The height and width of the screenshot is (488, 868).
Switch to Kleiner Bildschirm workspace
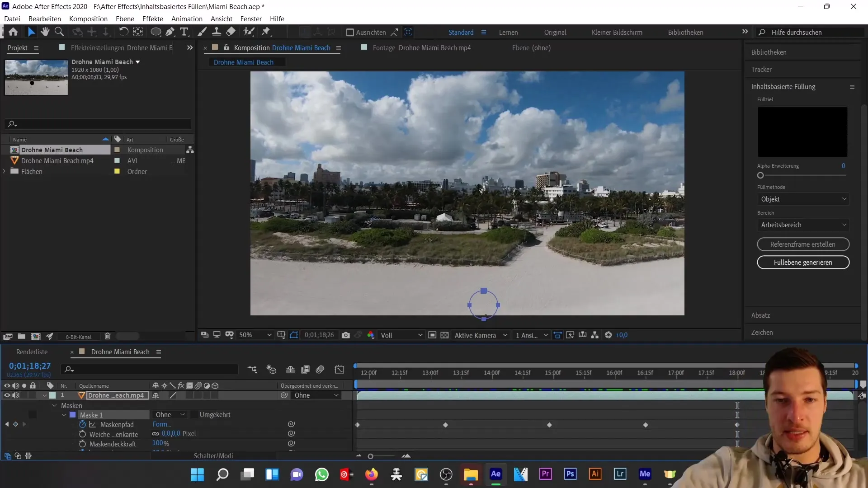617,33
